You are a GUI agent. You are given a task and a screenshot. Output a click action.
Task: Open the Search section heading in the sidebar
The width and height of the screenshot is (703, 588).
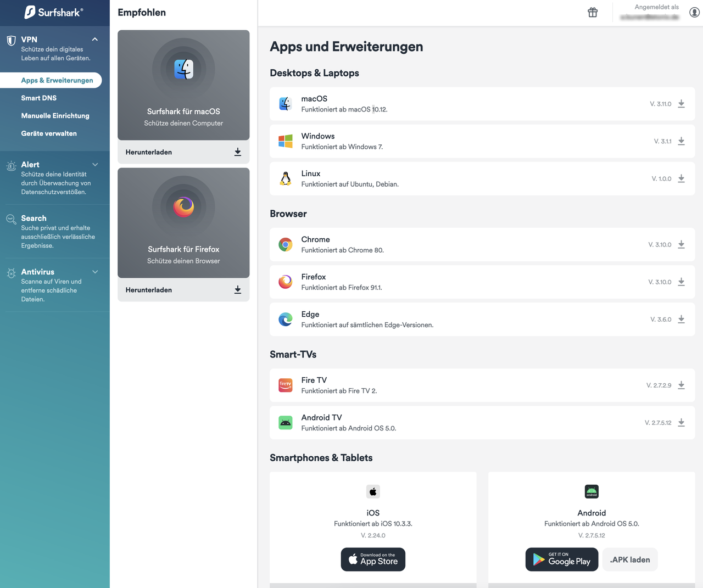pyautogui.click(x=34, y=218)
